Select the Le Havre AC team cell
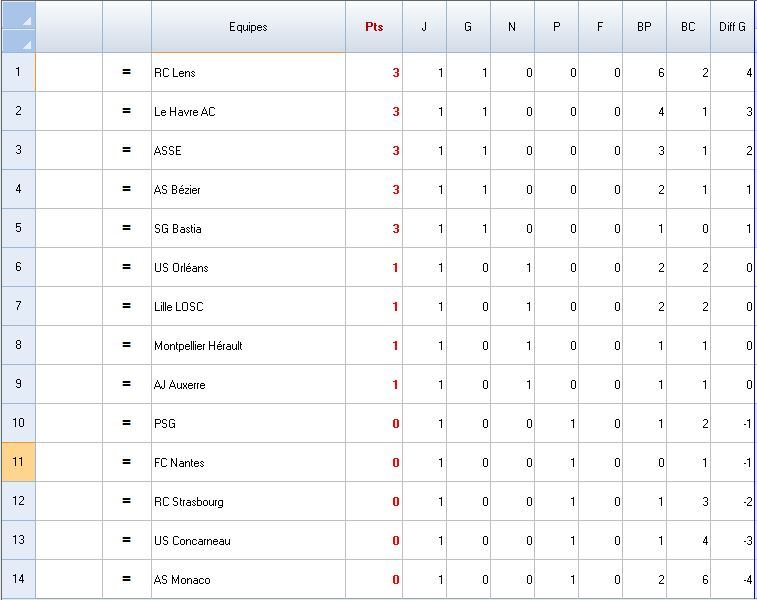Screen dimensions: 757x600 click(x=248, y=111)
